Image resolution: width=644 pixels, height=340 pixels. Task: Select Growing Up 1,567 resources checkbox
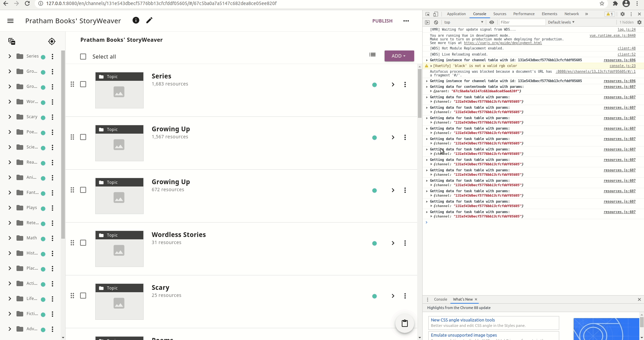[x=83, y=137]
